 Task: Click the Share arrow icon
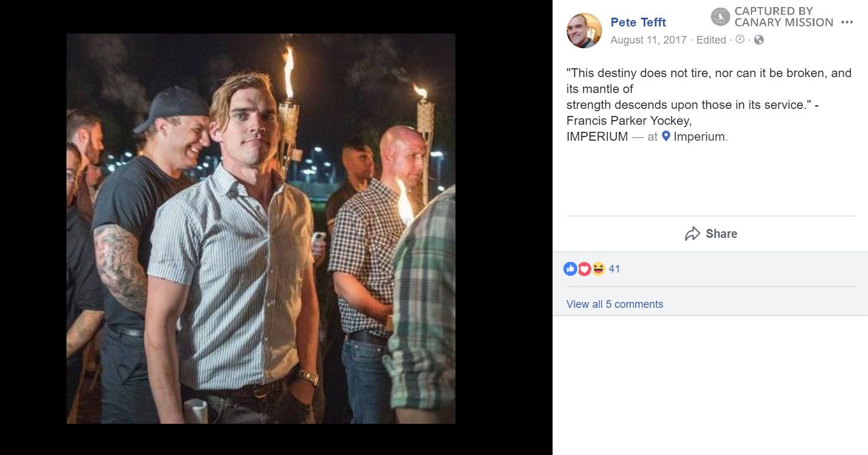[693, 233]
